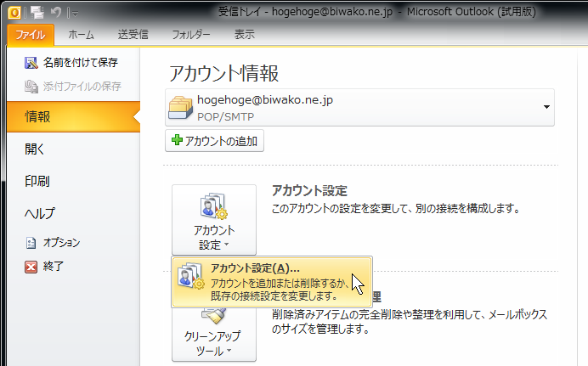Click the 名前を付けて保存 save icon
The image size is (588, 366).
pyautogui.click(x=31, y=63)
